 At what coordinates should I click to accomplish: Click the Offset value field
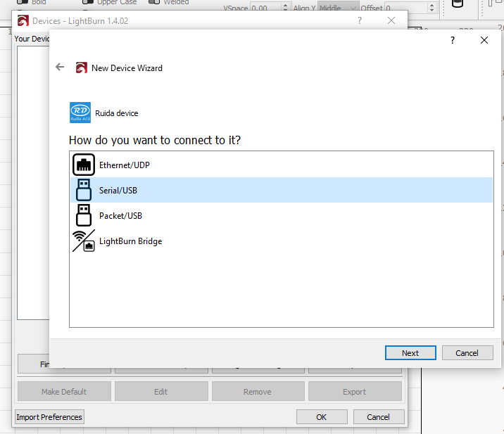(407, 8)
